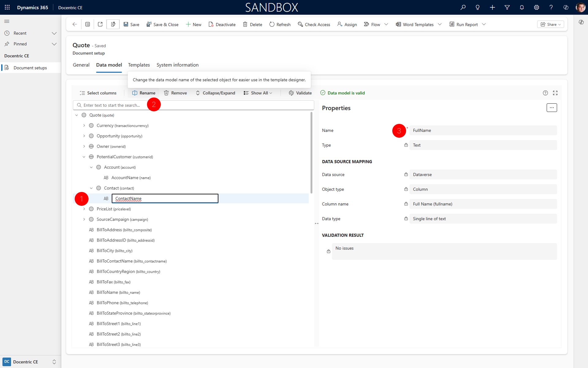Click Assign in the command bar
This screenshot has width=588, height=368.
coord(347,24)
